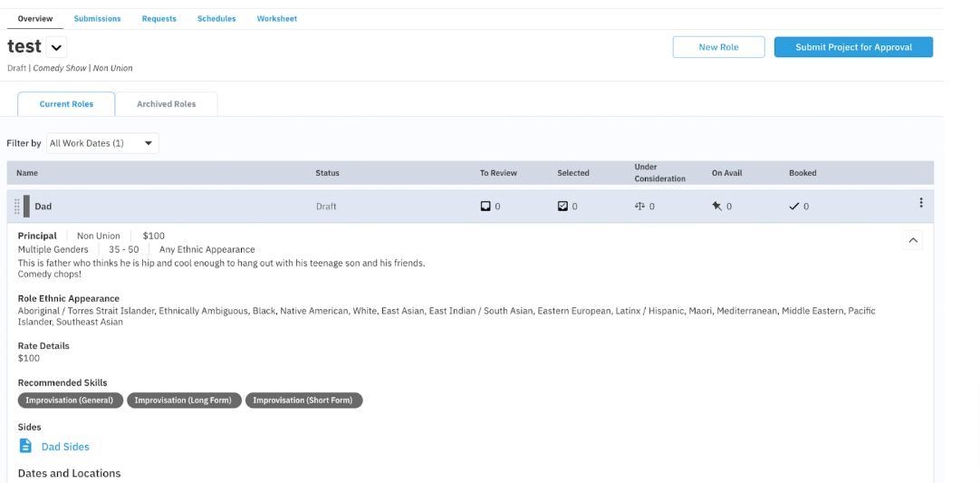Click the Dad Sides document icon
Screen dimensions: 980x483
(x=25, y=446)
